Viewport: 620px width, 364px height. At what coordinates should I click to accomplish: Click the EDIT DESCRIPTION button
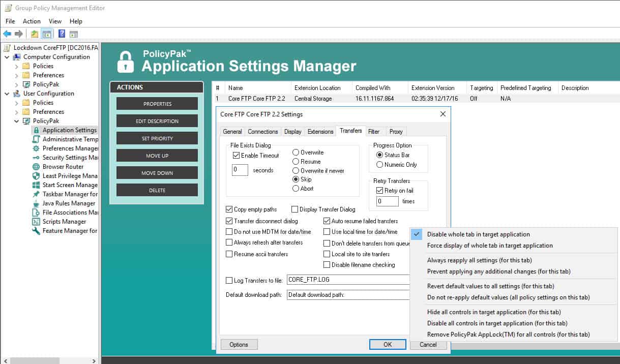(x=157, y=121)
